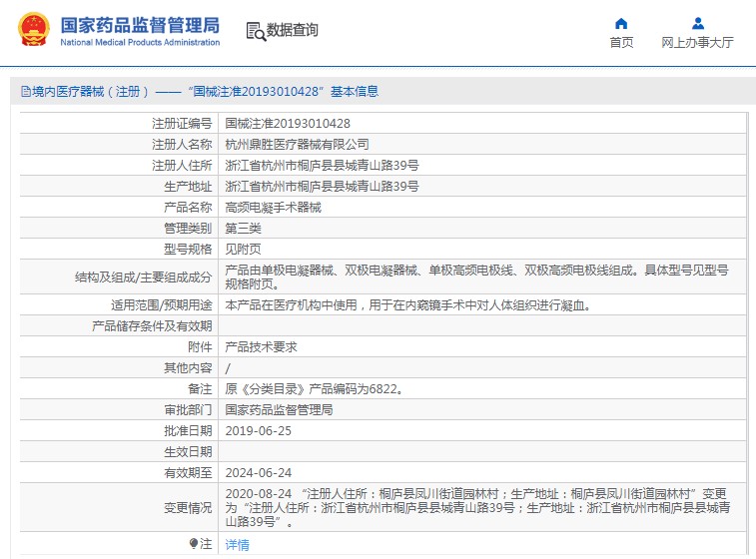Click the 附件 label

tap(200, 347)
